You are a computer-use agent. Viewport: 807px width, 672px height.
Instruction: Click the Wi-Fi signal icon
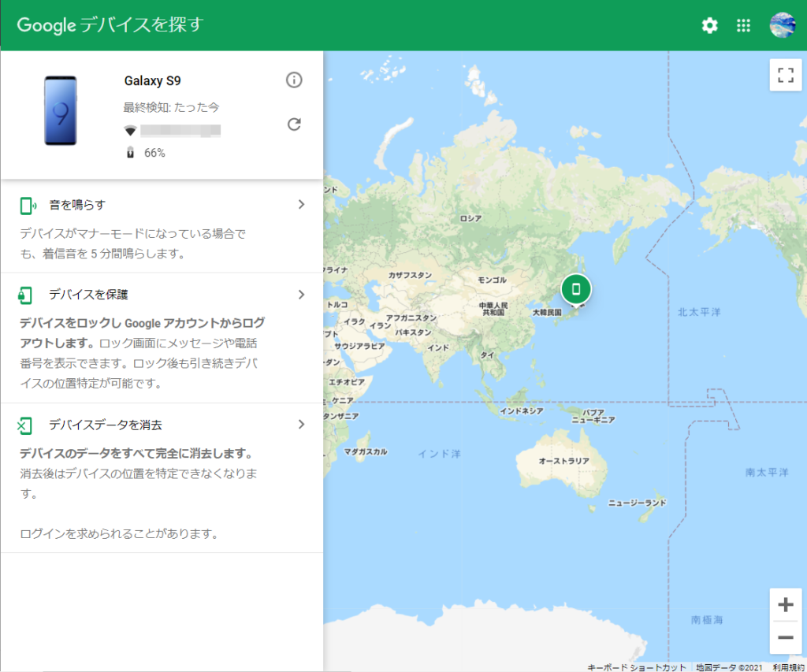pyautogui.click(x=130, y=130)
